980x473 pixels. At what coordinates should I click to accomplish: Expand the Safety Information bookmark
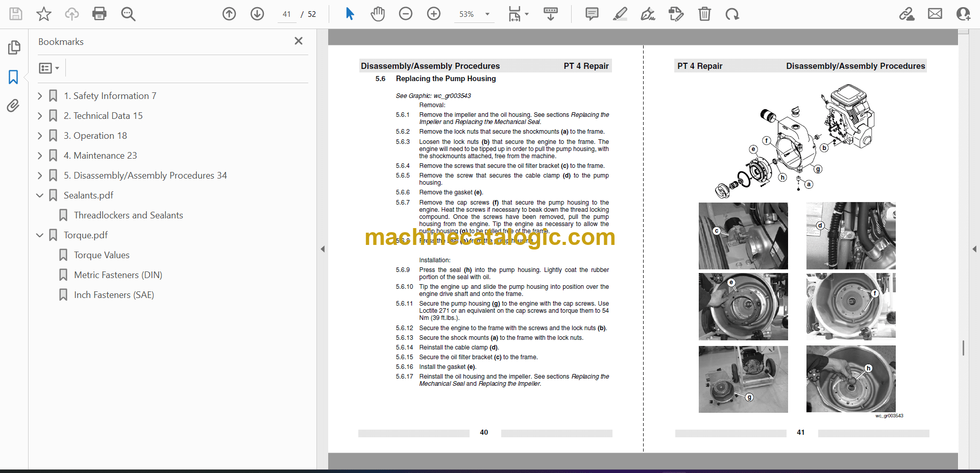40,96
